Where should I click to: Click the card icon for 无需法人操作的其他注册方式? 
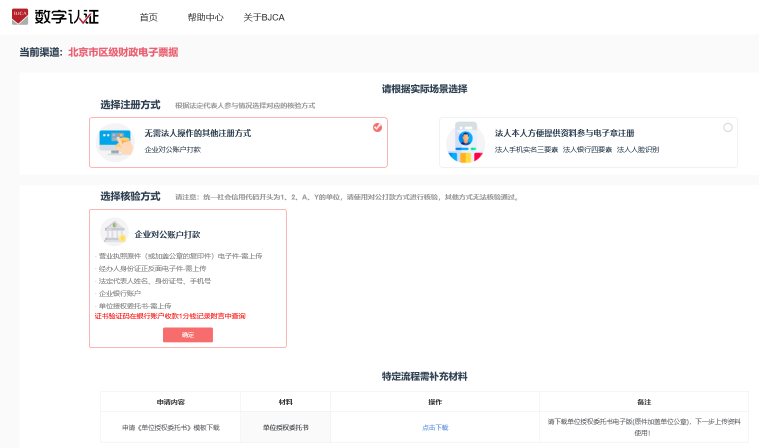pos(115,141)
